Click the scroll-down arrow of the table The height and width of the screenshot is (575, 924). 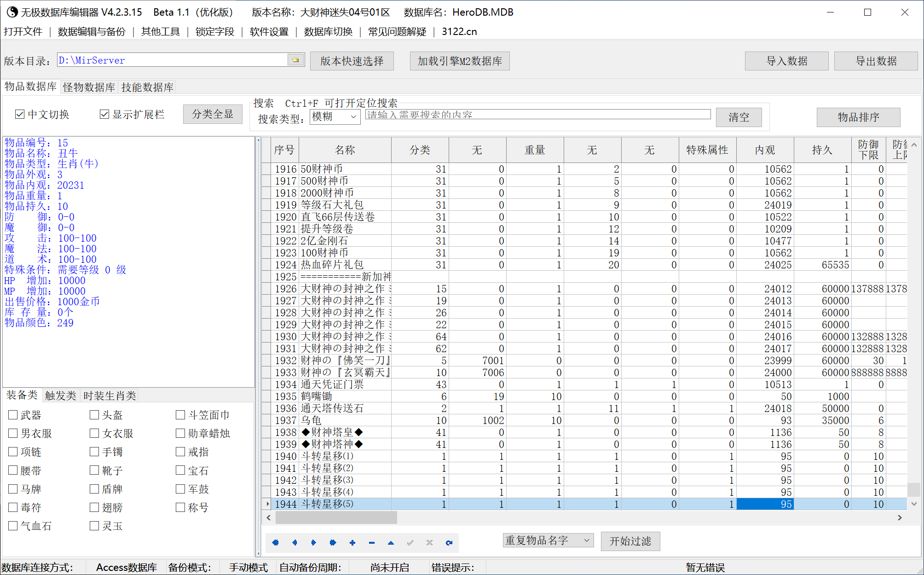click(914, 504)
